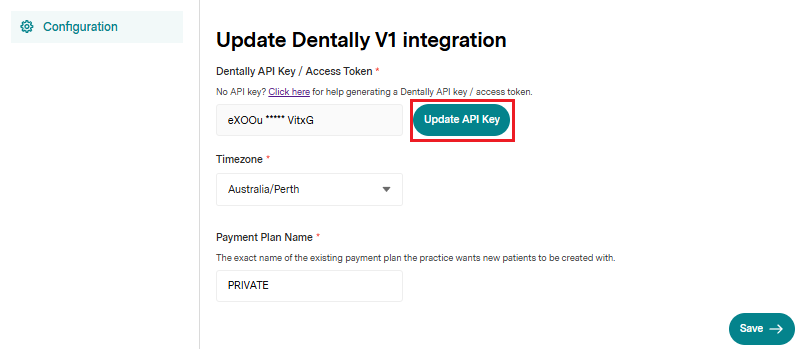Viewport: 811px width, 364px height.
Task: Click the gear icon beside Configuration
Action: [26, 26]
